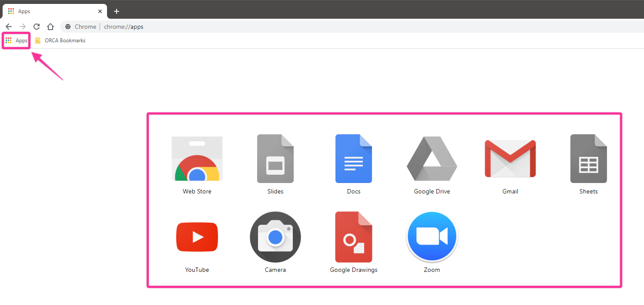Click the Apps shortcut in bookmarks bar
Image resolution: width=644 pixels, height=305 pixels.
pos(17,41)
